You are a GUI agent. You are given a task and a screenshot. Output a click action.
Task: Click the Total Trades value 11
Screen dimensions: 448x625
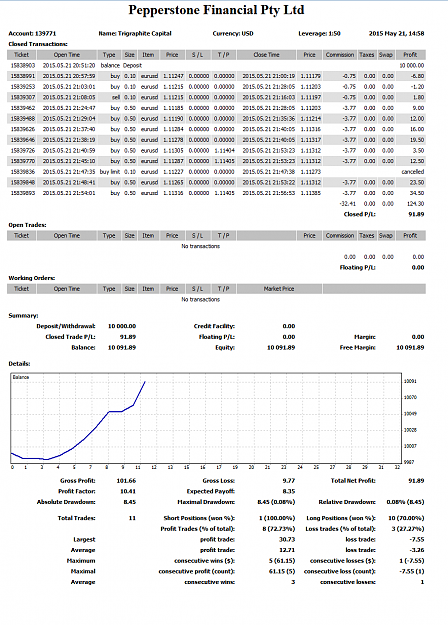132,518
